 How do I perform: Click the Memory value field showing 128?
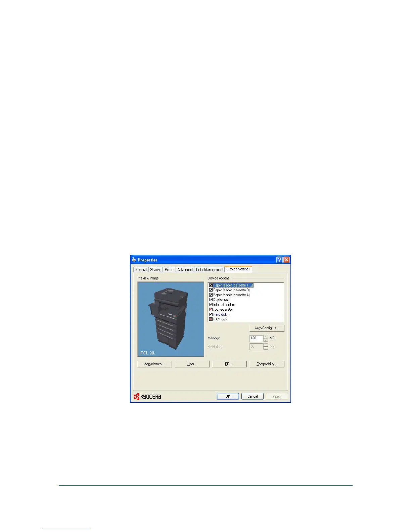[x=256, y=338]
